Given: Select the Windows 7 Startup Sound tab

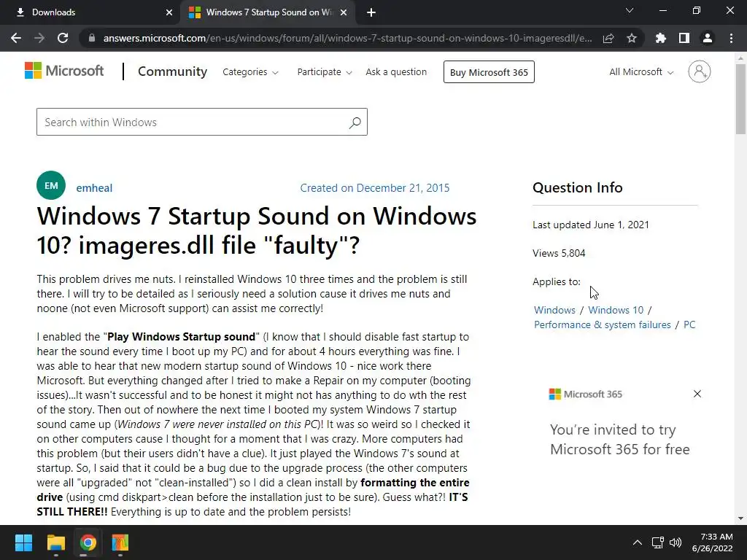Looking at the screenshot, I should click(267, 12).
